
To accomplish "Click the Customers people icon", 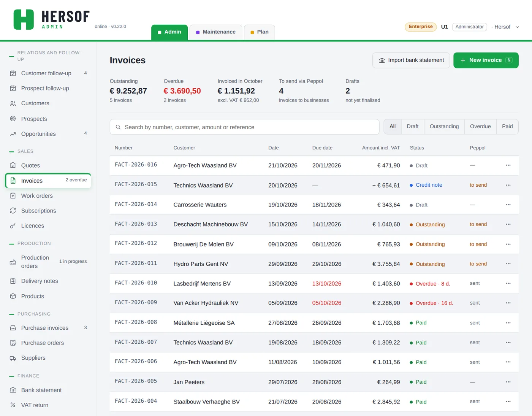I will (x=13, y=103).
